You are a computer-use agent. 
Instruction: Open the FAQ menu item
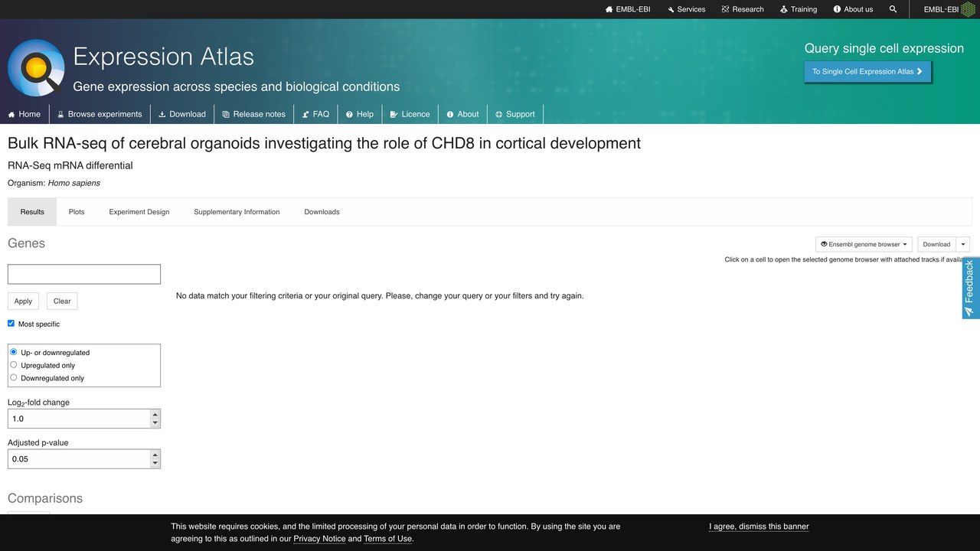tap(315, 114)
